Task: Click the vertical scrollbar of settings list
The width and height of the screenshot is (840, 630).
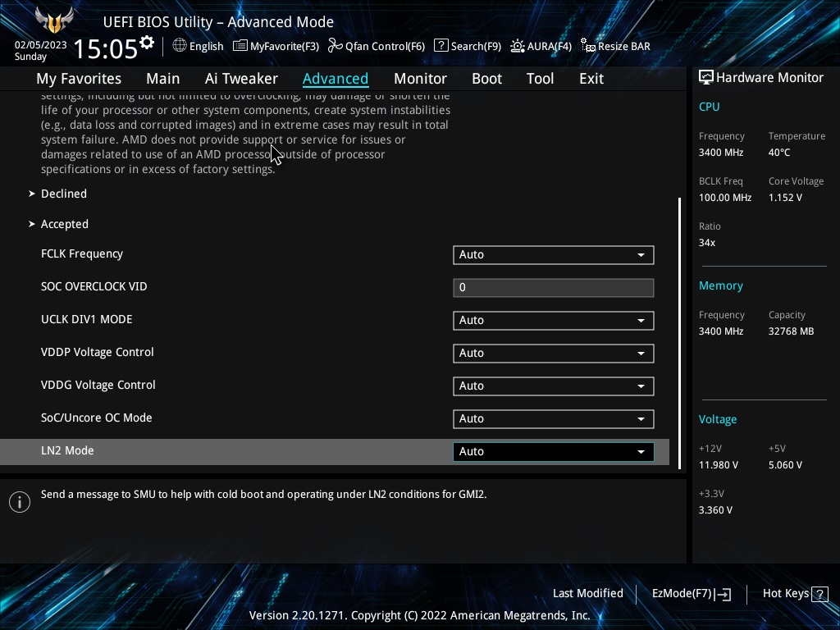Action: [680, 333]
